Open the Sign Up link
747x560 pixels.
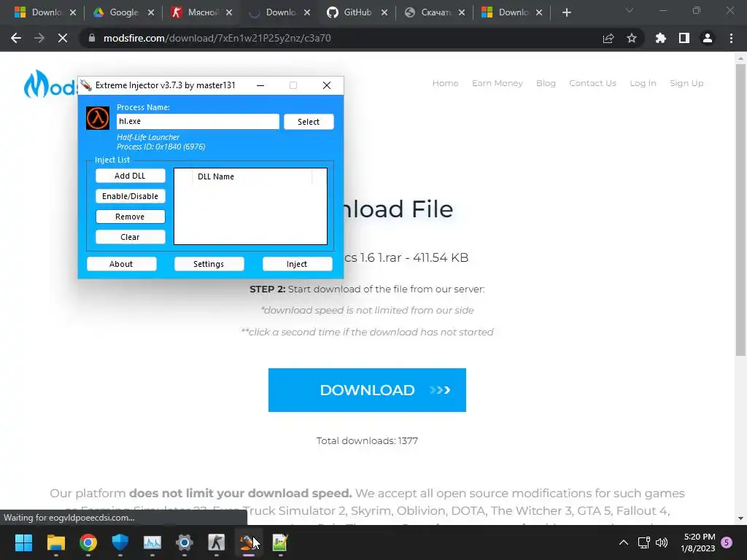coord(686,83)
